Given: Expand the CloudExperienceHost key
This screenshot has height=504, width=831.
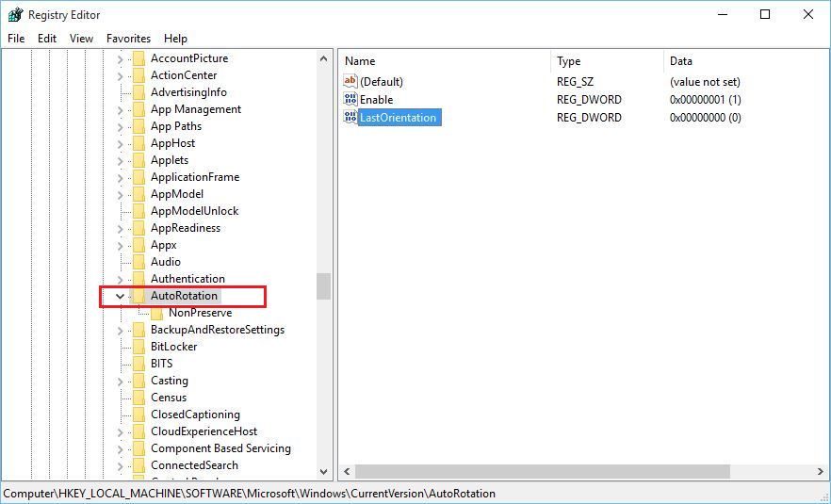Looking at the screenshot, I should 121,431.
